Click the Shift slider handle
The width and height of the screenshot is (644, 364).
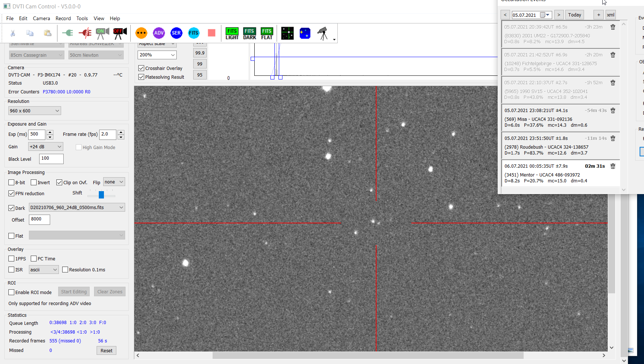(x=101, y=195)
